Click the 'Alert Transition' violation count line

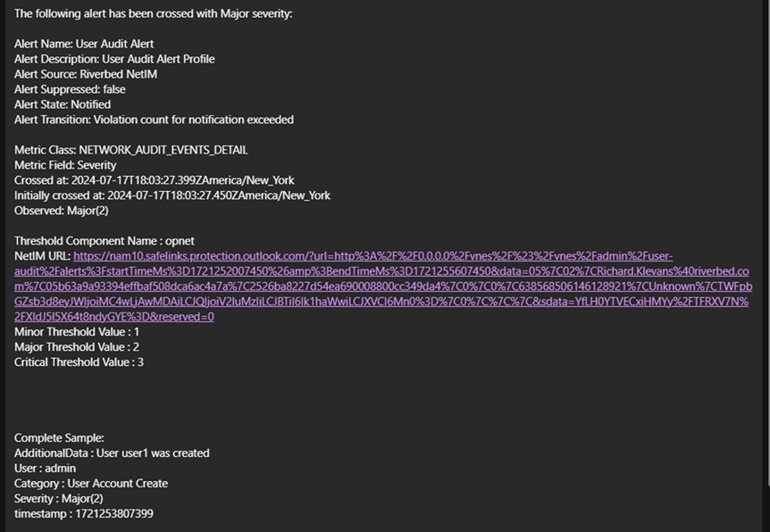point(154,120)
